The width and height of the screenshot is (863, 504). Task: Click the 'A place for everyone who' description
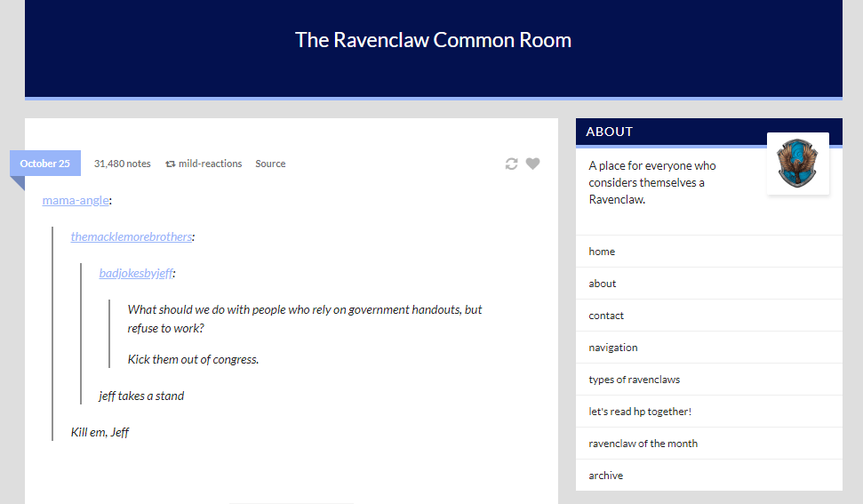click(652, 182)
